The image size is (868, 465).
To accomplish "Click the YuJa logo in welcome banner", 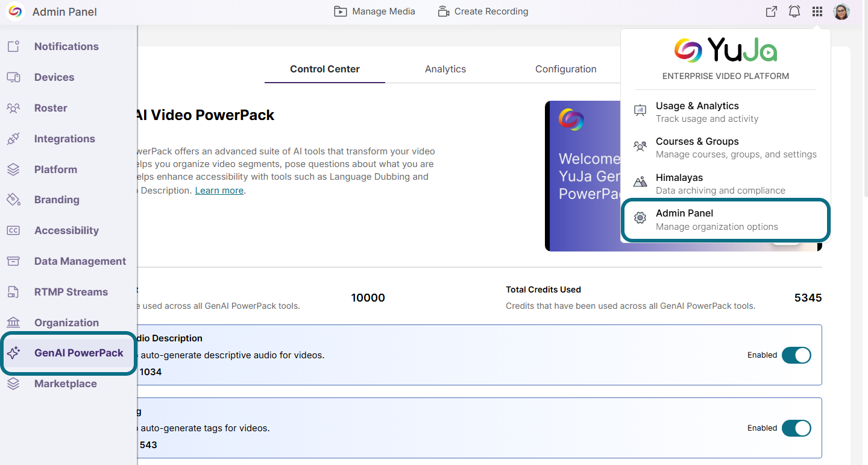I will point(570,119).
